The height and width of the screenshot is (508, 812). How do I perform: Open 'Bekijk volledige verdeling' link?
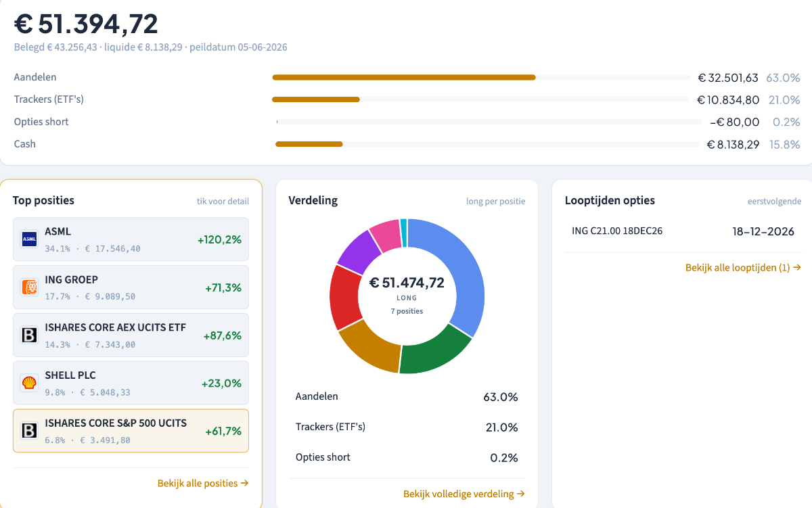pos(464,494)
